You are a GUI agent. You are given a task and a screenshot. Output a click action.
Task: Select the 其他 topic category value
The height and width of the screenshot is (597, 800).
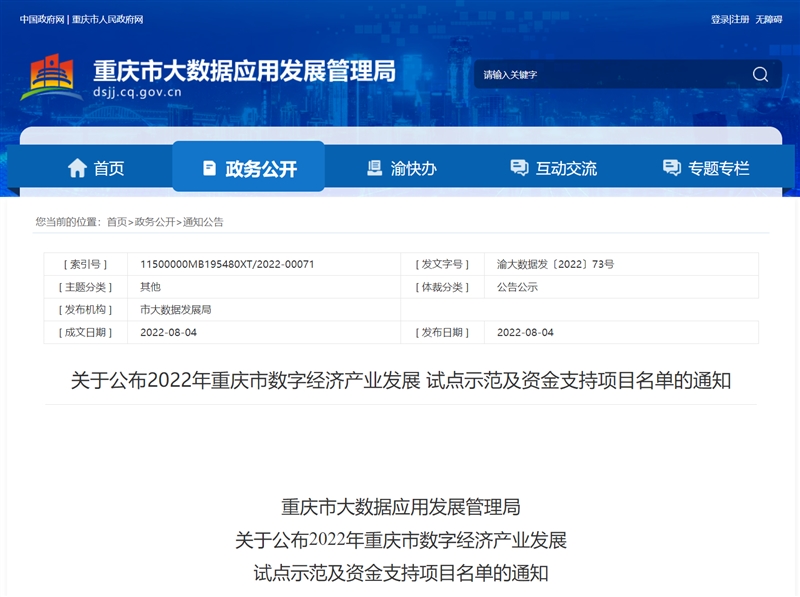click(151, 287)
